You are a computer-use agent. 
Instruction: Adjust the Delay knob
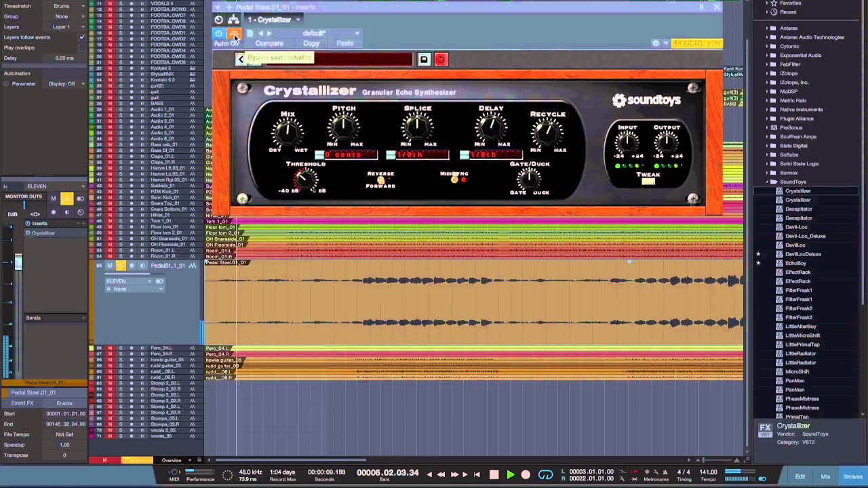coord(491,126)
